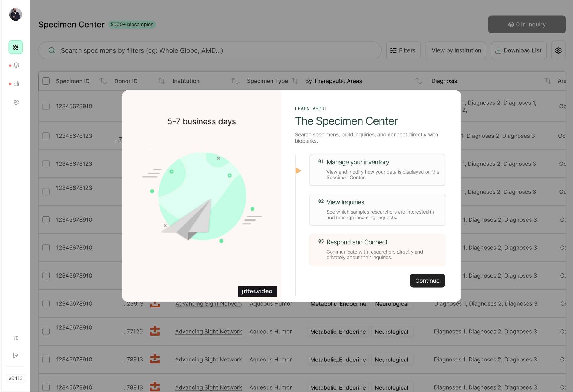
Task: Sort by Therapeutic Areas column arrows
Action: [419, 81]
